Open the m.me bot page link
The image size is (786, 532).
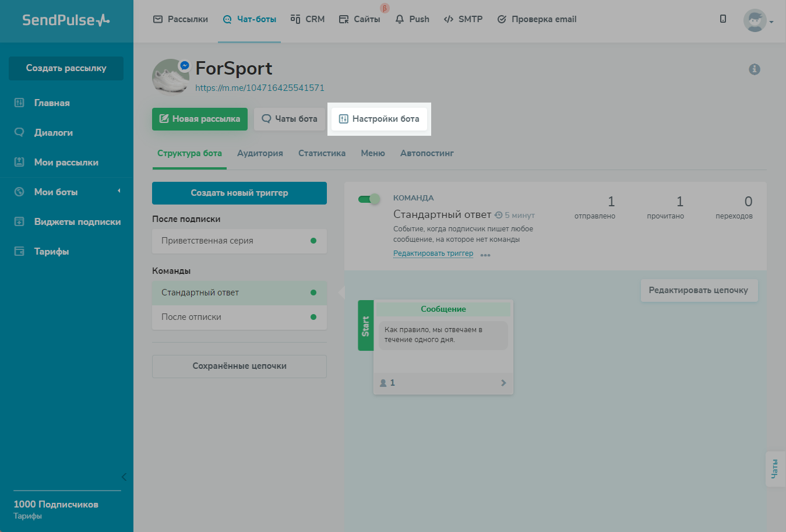pos(260,88)
